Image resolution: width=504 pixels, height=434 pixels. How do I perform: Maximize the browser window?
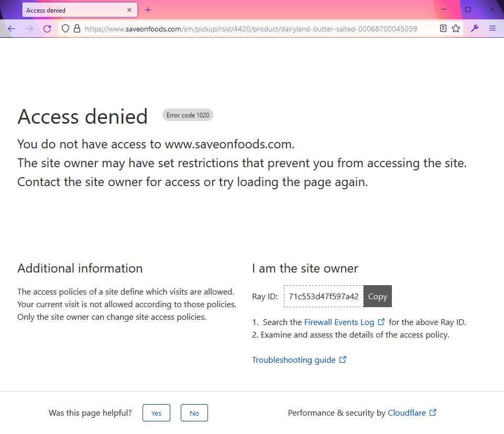pos(468,9)
